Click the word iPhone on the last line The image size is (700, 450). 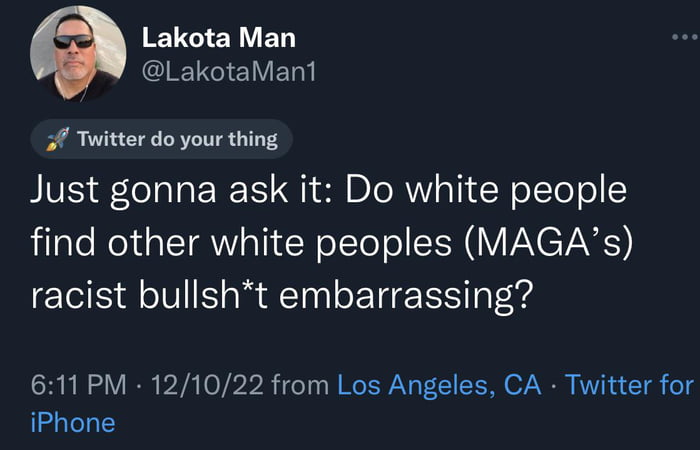point(72,422)
